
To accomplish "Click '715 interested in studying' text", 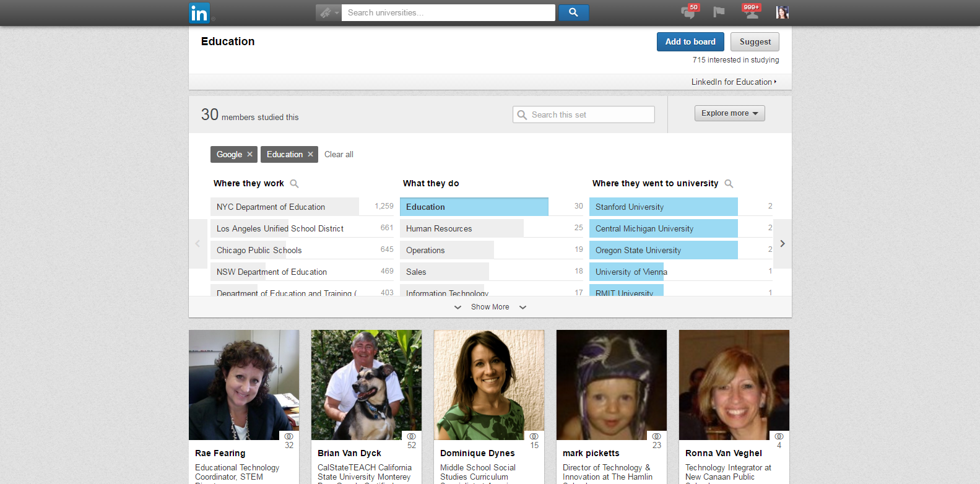I will click(735, 60).
